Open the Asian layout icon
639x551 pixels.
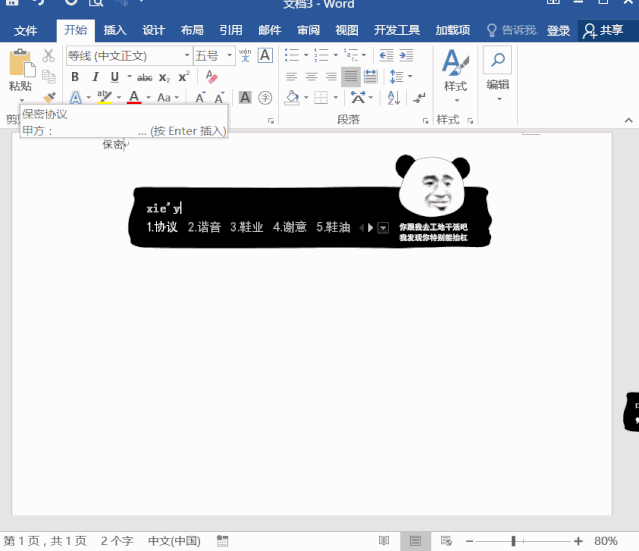(358, 98)
